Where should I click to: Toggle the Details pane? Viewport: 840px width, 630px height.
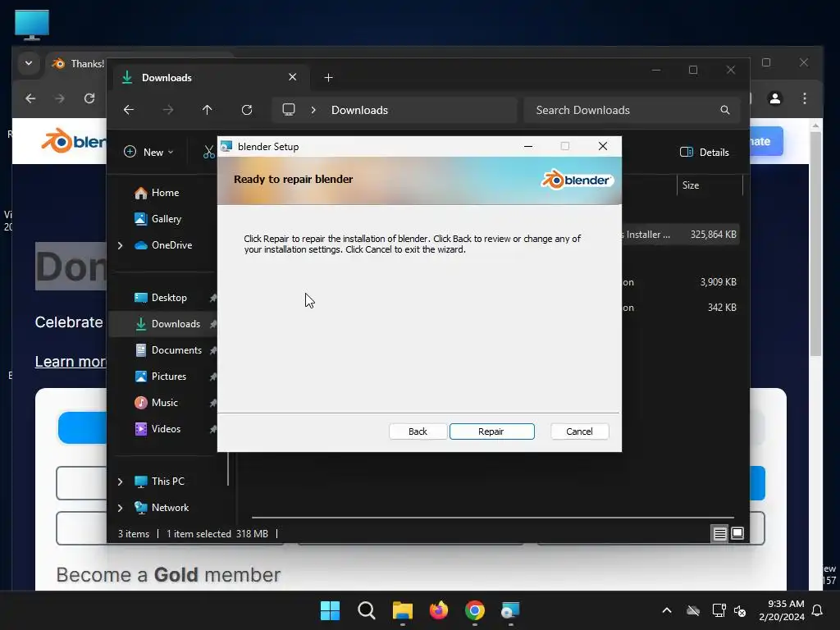pyautogui.click(x=705, y=152)
